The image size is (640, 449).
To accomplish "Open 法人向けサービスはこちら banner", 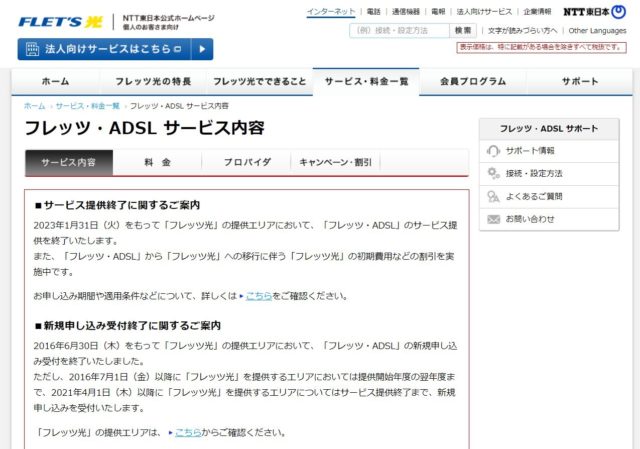I will coord(115,49).
